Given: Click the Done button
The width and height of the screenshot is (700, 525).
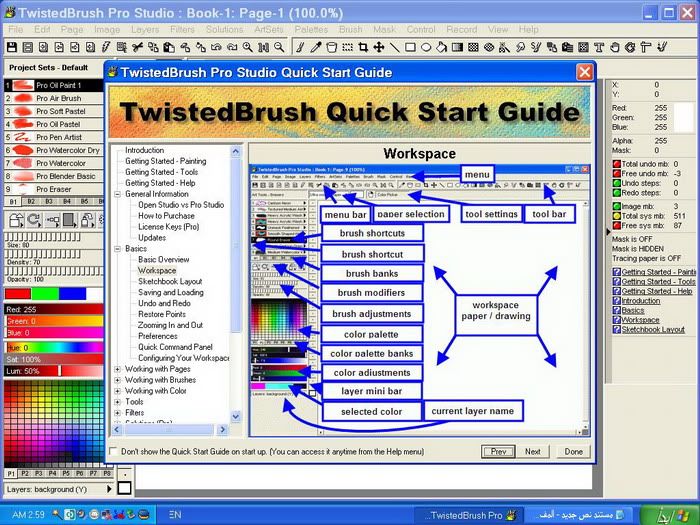Looking at the screenshot, I should coord(573,451).
